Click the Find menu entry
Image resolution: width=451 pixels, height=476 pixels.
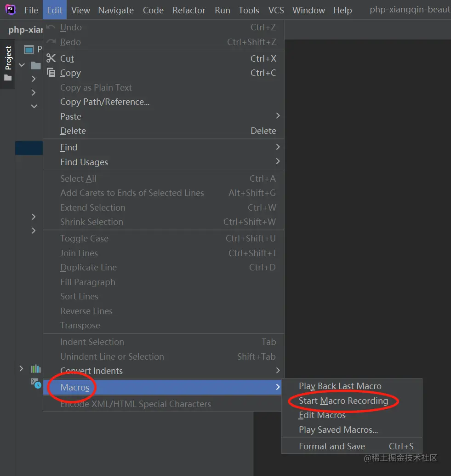click(164, 147)
